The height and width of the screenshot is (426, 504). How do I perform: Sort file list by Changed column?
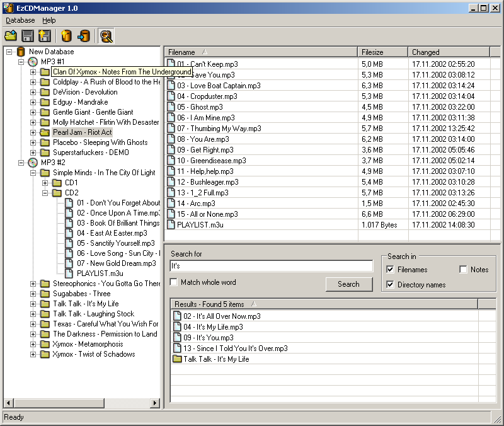449,52
